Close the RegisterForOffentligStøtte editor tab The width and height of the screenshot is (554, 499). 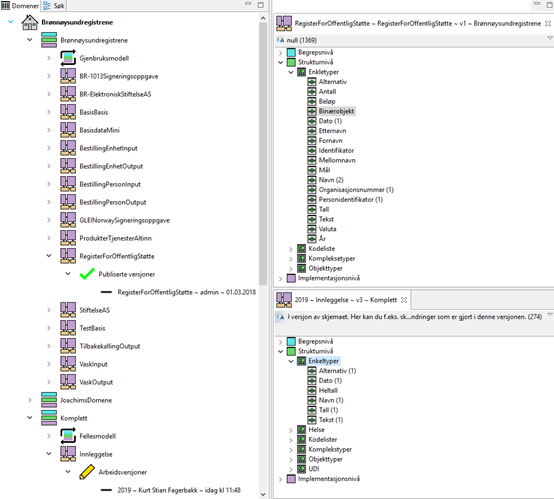(548, 23)
